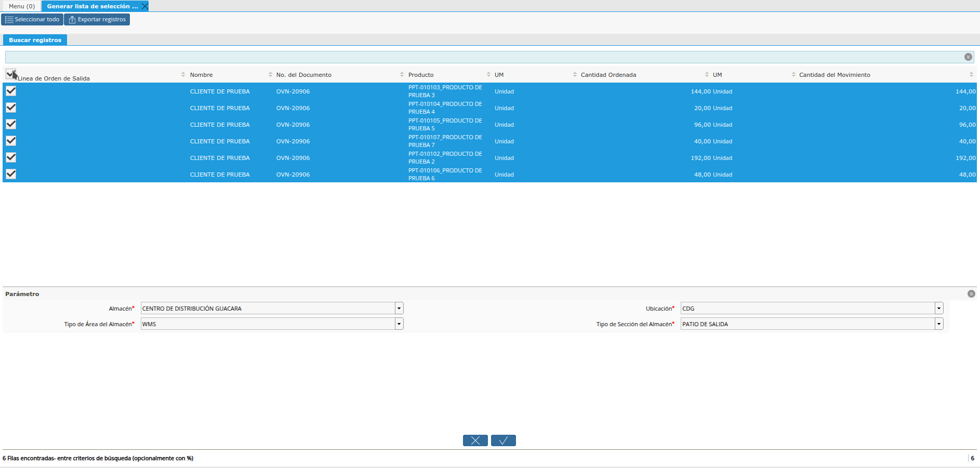The height and width of the screenshot is (468, 980).
Task: Click the field showing WMS
Action: [x=268, y=324]
